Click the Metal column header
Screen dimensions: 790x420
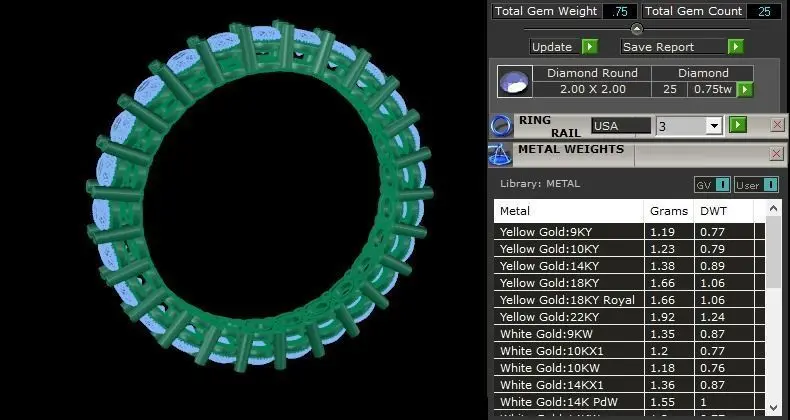[x=568, y=211]
